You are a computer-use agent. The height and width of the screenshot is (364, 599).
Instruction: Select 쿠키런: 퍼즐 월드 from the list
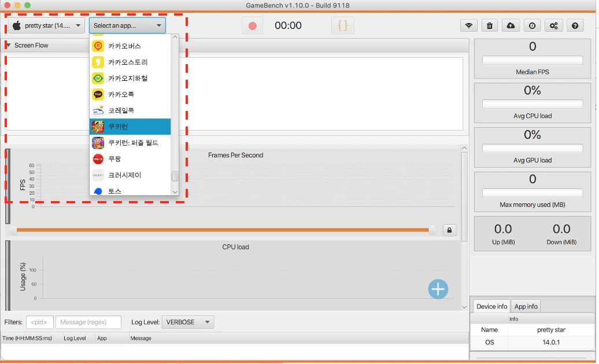point(130,143)
